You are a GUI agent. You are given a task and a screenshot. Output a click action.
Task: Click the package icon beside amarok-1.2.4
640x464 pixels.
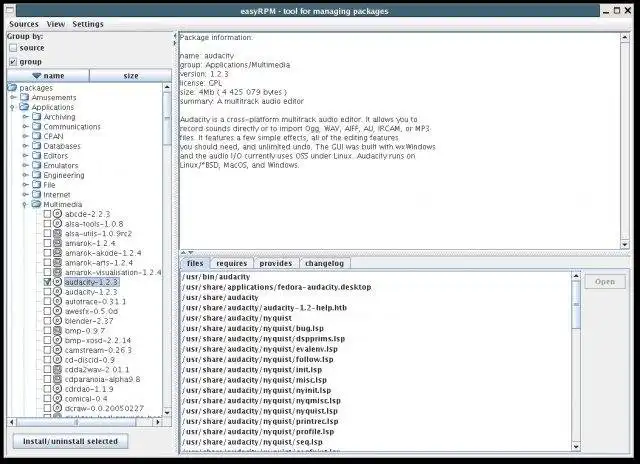pyautogui.click(x=58, y=243)
